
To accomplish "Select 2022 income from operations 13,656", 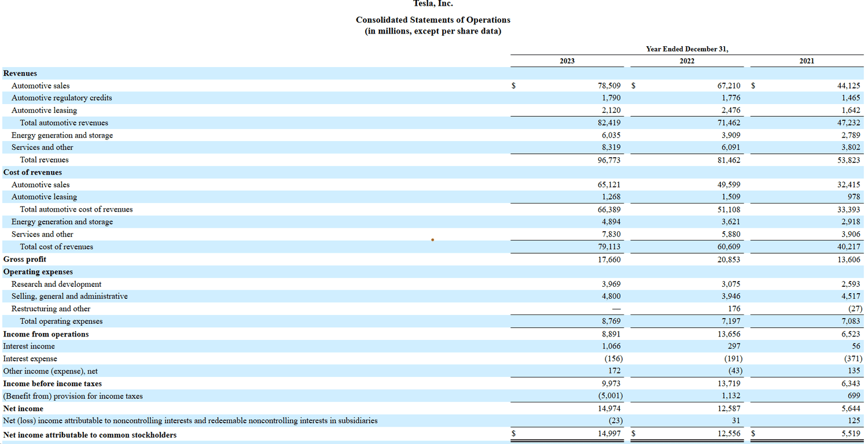I will pos(729,334).
